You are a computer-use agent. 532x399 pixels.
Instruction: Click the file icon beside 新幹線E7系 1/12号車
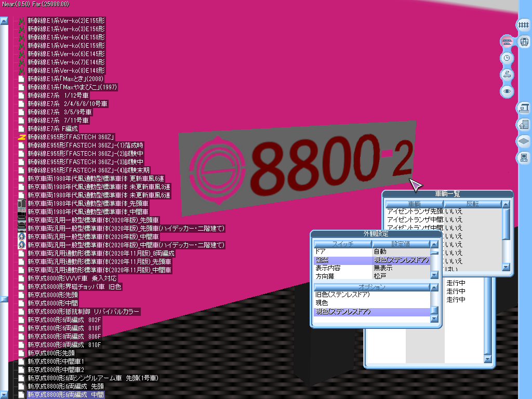click(22, 96)
